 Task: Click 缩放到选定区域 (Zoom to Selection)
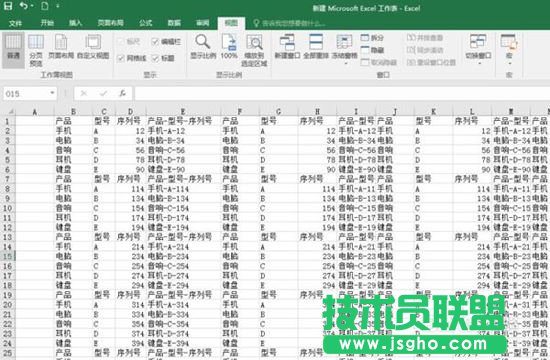click(x=254, y=51)
